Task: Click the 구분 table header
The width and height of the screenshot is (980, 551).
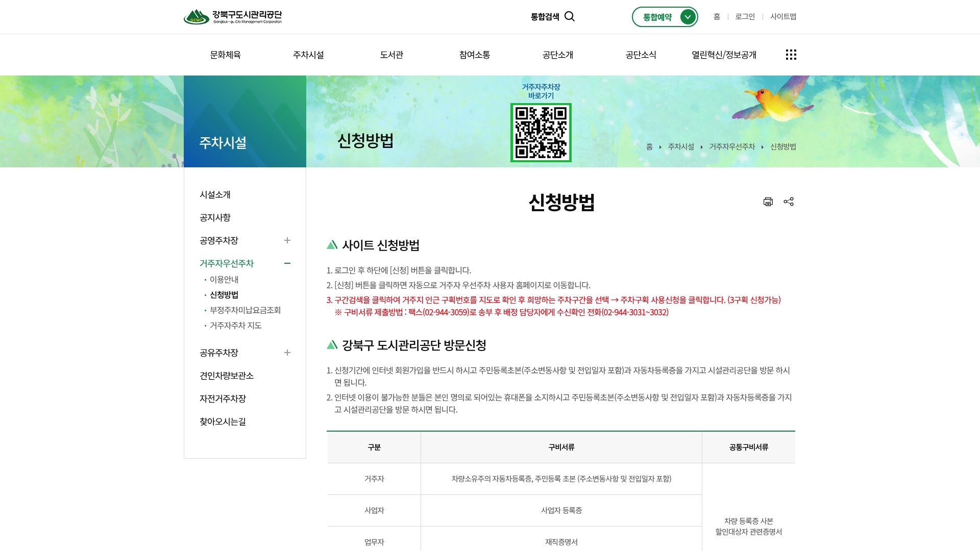Action: click(374, 447)
